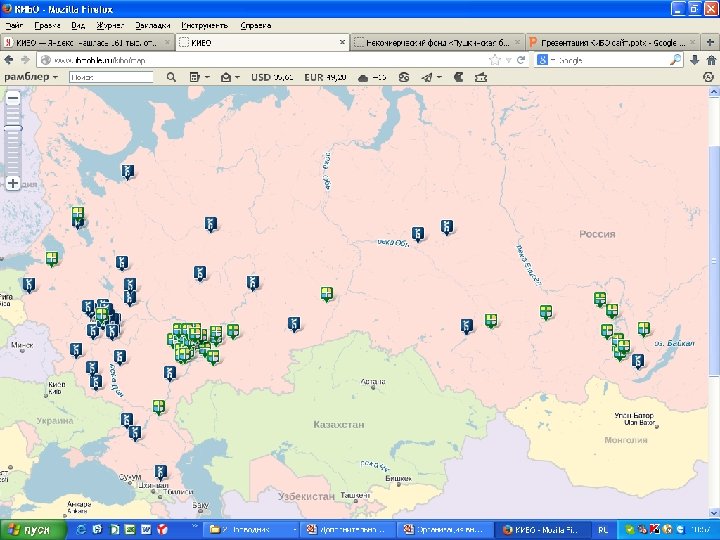Click the Rambler horoscope round icon
The width and height of the screenshot is (720, 540).
(x=404, y=77)
